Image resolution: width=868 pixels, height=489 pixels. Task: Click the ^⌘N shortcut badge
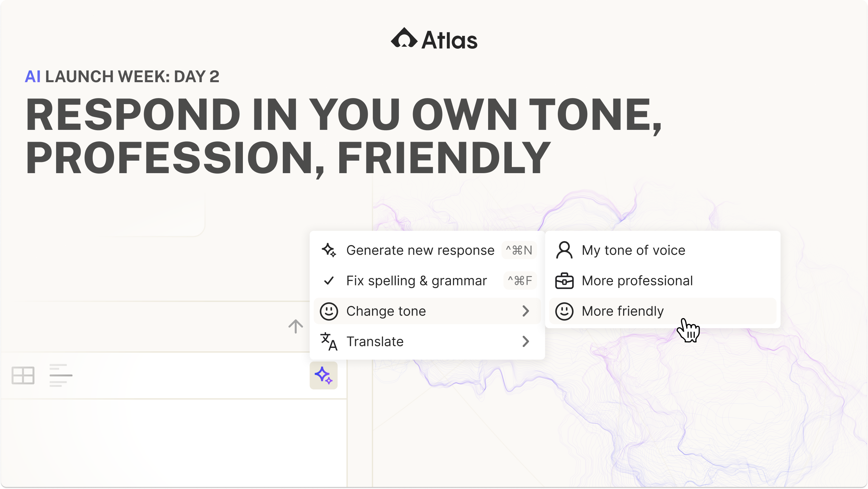519,250
